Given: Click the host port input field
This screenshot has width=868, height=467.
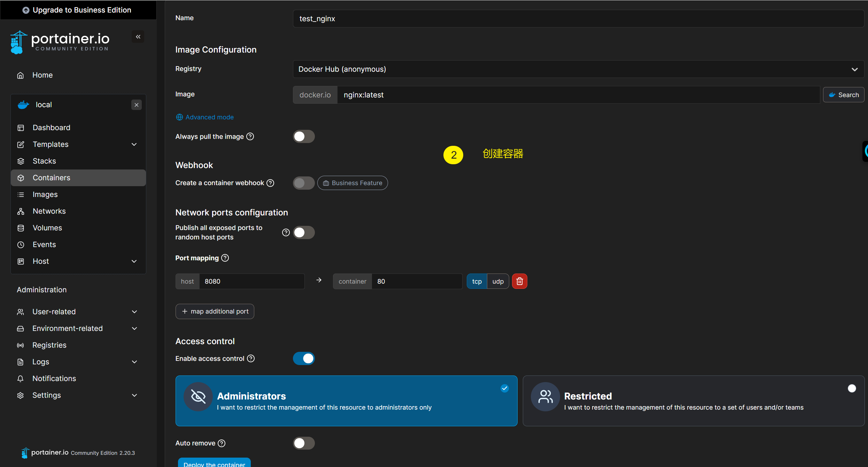Looking at the screenshot, I should click(251, 281).
